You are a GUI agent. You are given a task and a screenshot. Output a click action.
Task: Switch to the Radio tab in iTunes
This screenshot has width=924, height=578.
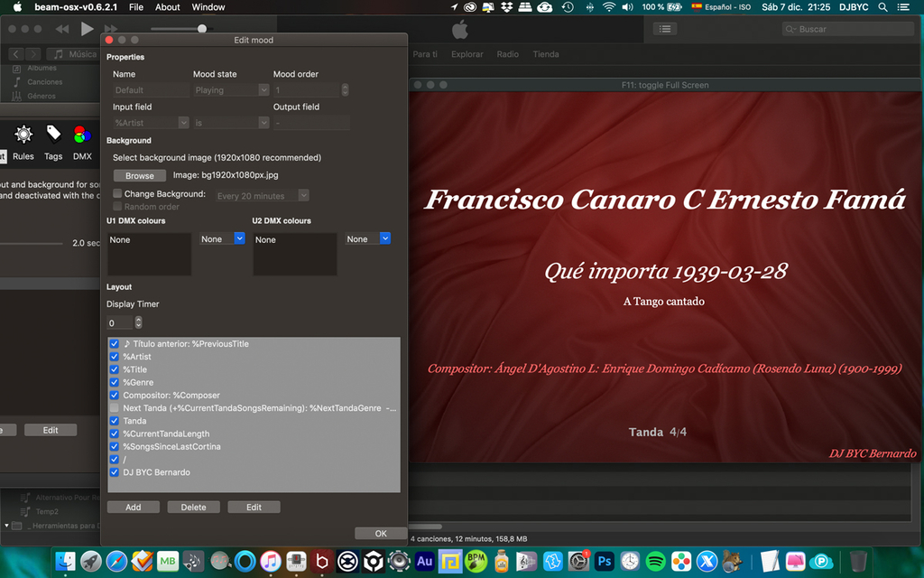pos(508,54)
